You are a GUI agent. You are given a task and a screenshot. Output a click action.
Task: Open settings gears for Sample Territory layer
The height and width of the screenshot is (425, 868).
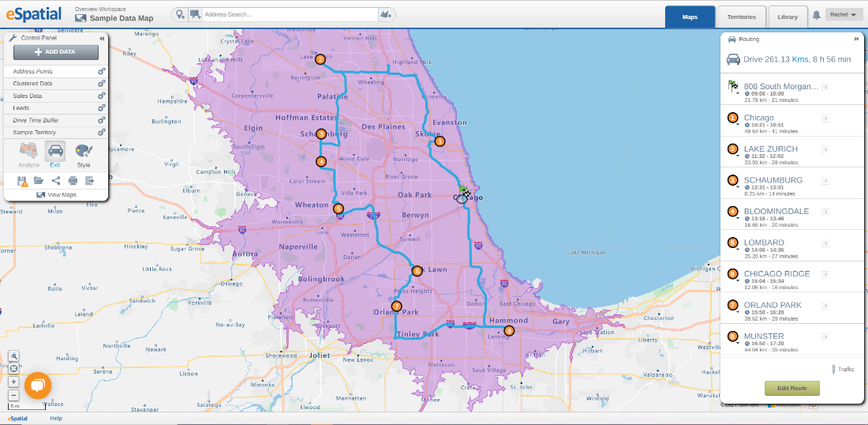[101, 133]
